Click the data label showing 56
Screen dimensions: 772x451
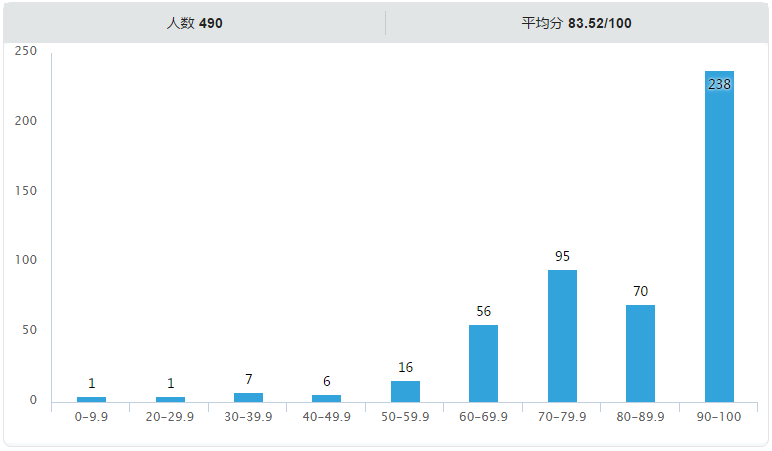point(483,311)
